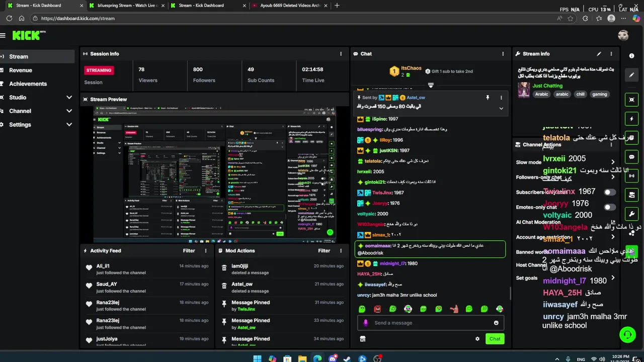The image size is (644, 362).
Task: Click Filter in Activity Feed
Action: (189, 250)
